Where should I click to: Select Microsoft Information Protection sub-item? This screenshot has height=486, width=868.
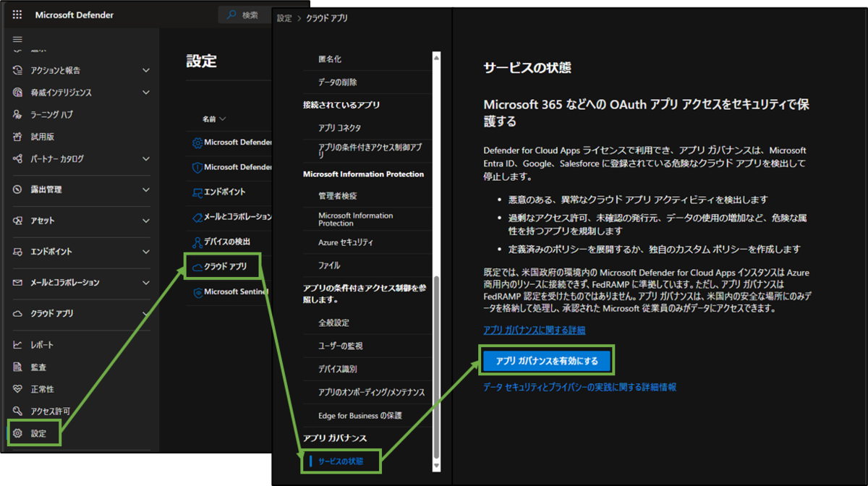356,219
